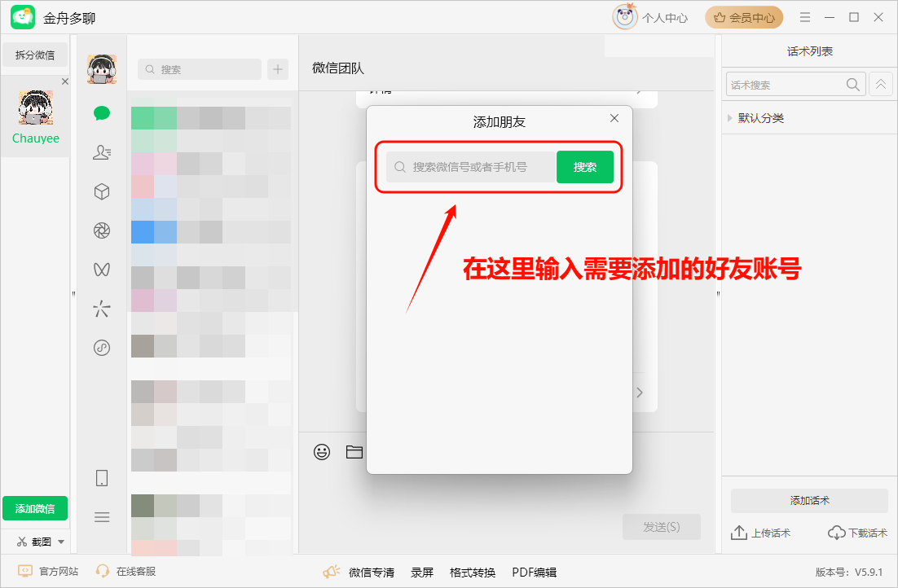The height and width of the screenshot is (588, 898).
Task: Open the Moments camera shutter icon
Action: point(102,230)
